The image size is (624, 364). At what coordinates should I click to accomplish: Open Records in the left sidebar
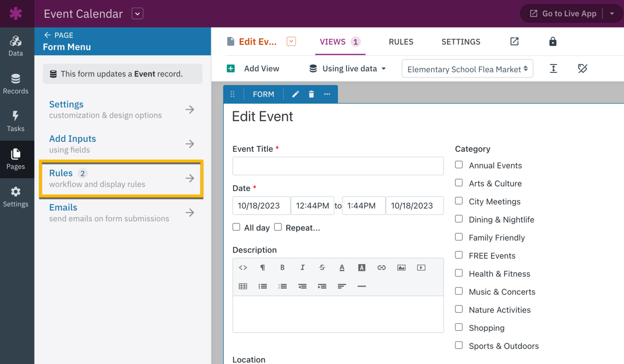click(16, 84)
